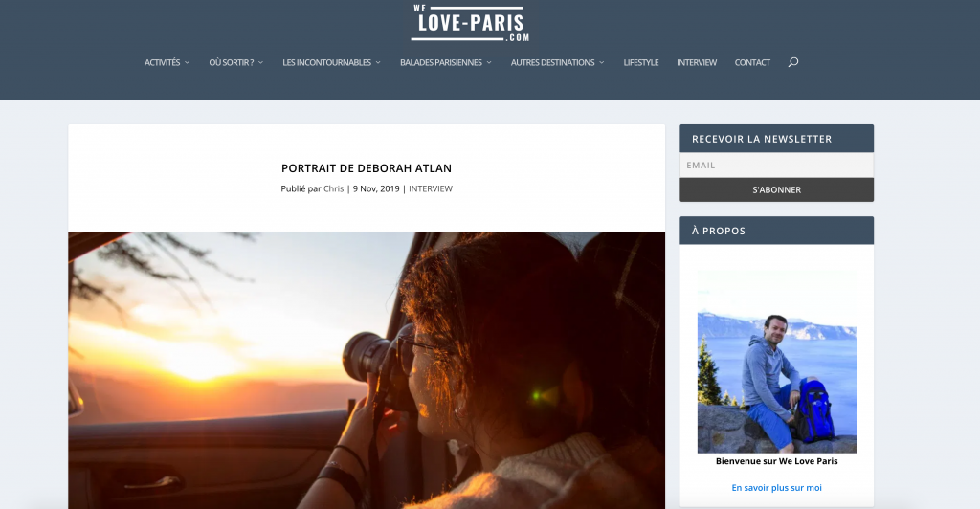Screen dimensions: 980x509
Task: Click the We Love-Paris.com logo
Action: (470, 23)
